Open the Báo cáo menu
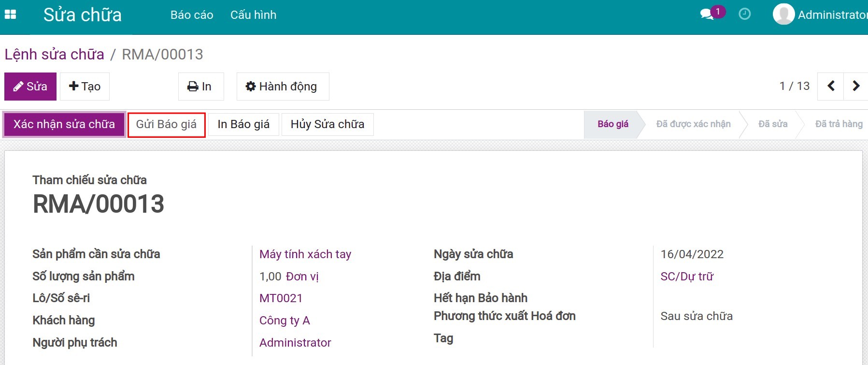 (192, 15)
